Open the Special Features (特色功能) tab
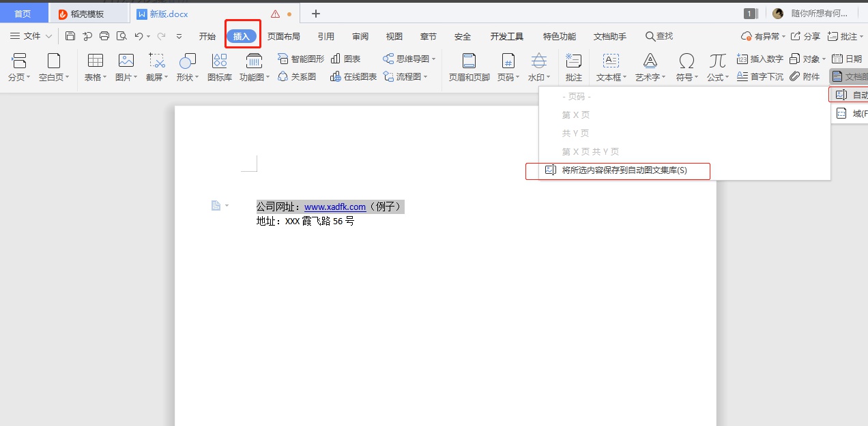868x426 pixels. click(560, 36)
